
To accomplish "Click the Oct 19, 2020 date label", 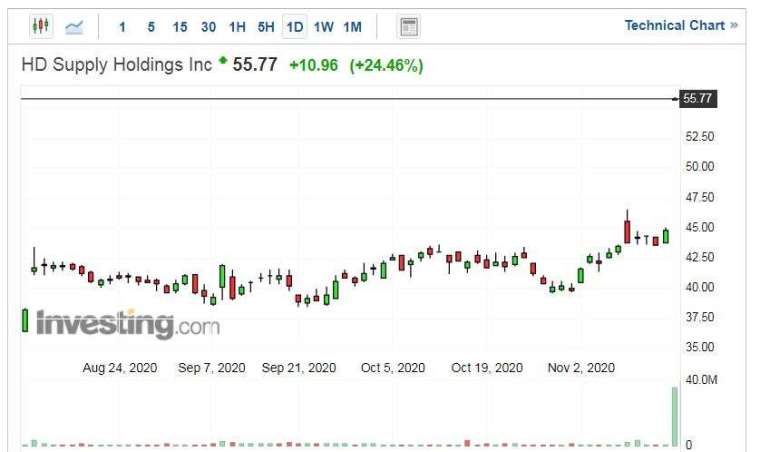I will tap(487, 368).
